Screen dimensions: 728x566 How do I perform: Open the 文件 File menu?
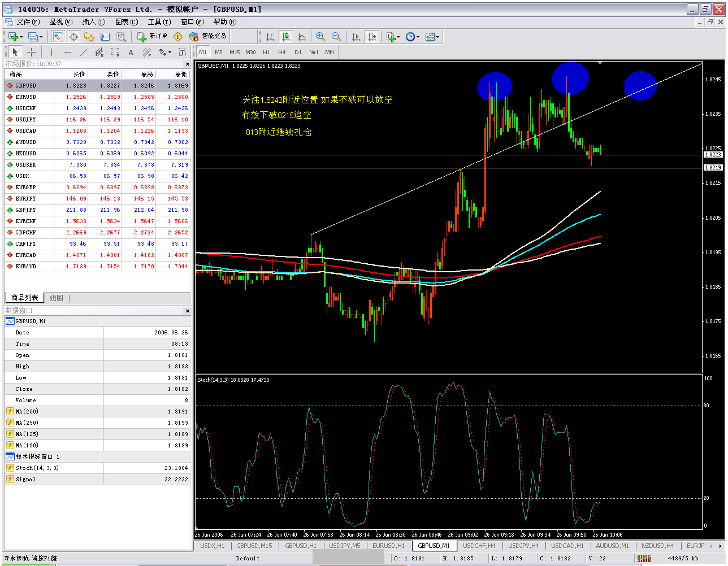click(x=28, y=22)
